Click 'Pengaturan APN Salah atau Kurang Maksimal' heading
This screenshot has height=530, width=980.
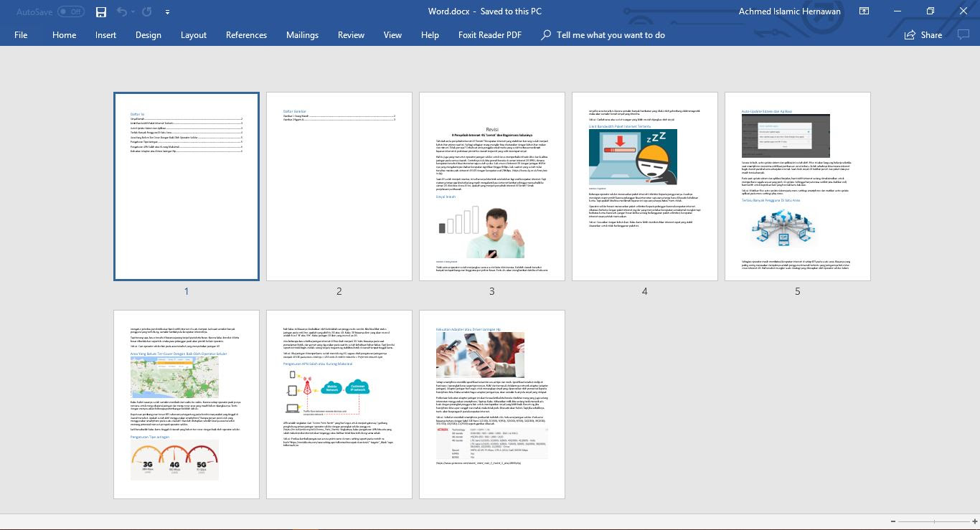(x=318, y=364)
